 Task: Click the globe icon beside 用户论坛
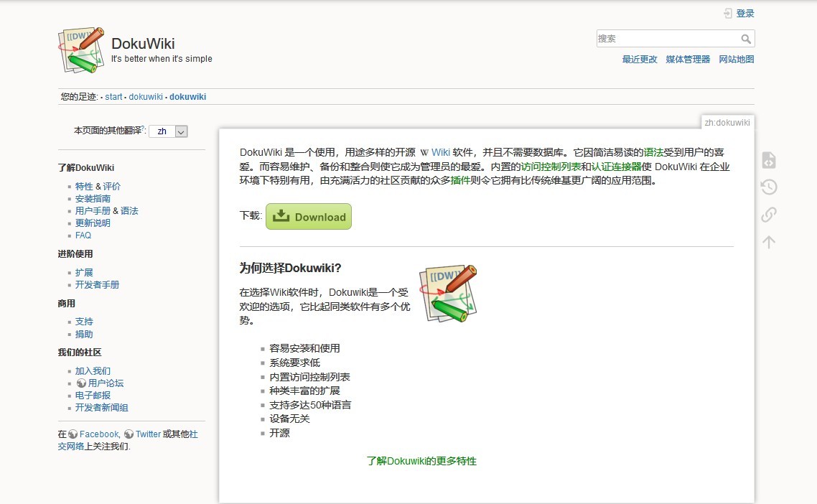click(81, 383)
